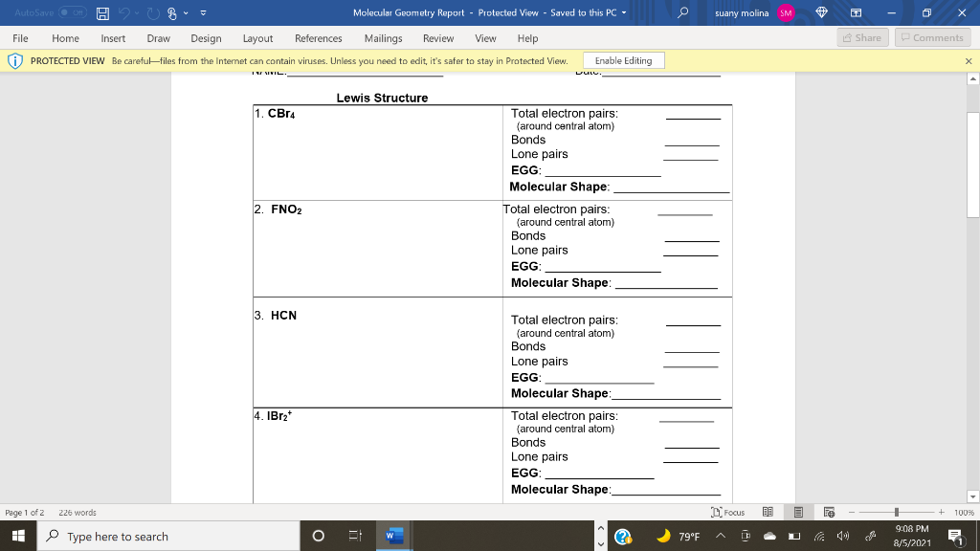Open the Draw tab
980x551 pixels.
point(159,38)
